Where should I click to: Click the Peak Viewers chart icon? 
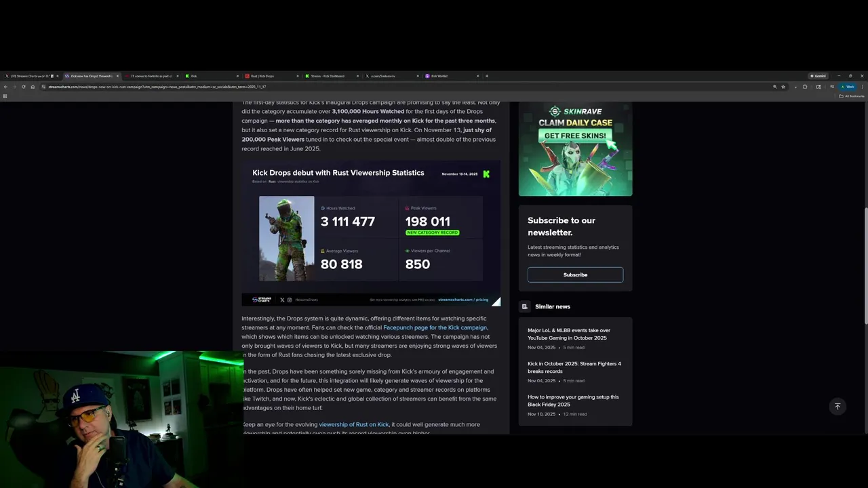click(408, 208)
